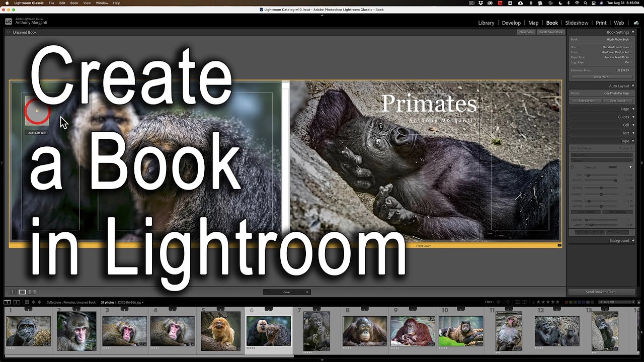Click the text target adjustment tool icon
The image size is (644, 362).
pos(573,167)
